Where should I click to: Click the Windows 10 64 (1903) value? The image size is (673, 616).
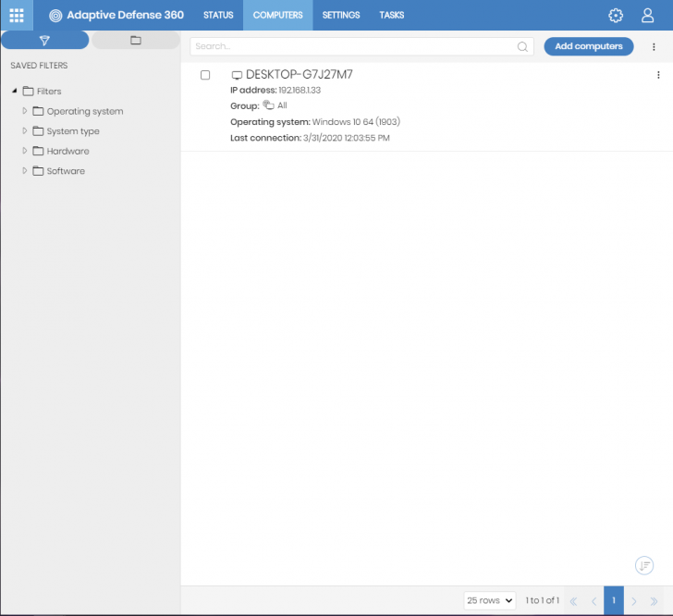[356, 121]
